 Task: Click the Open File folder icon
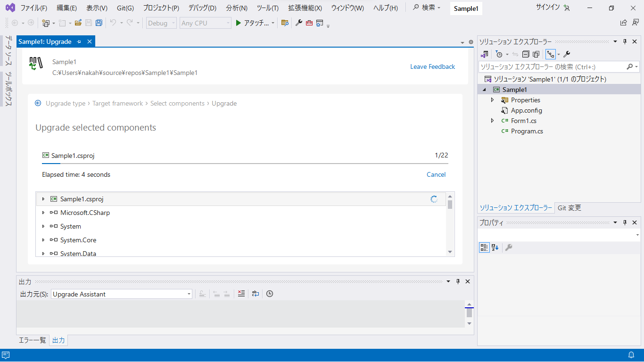click(x=78, y=23)
